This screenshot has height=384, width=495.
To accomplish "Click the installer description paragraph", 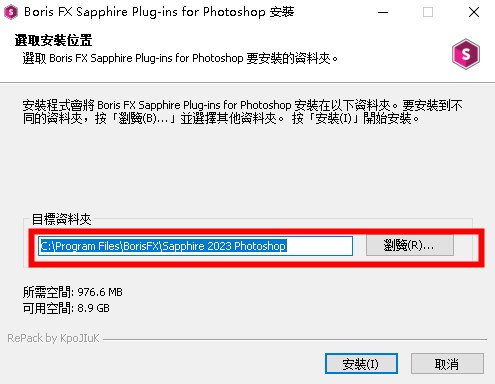I will pyautogui.click(x=242, y=111).
